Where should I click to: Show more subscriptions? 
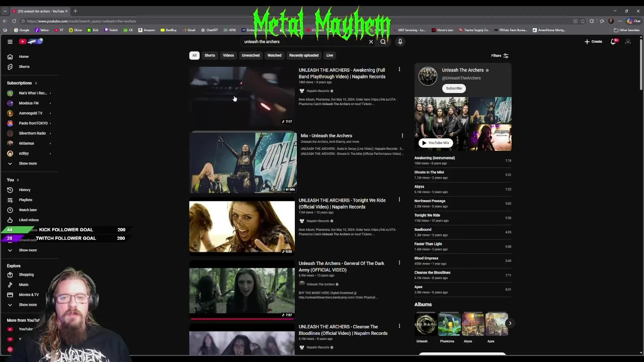[x=28, y=163]
